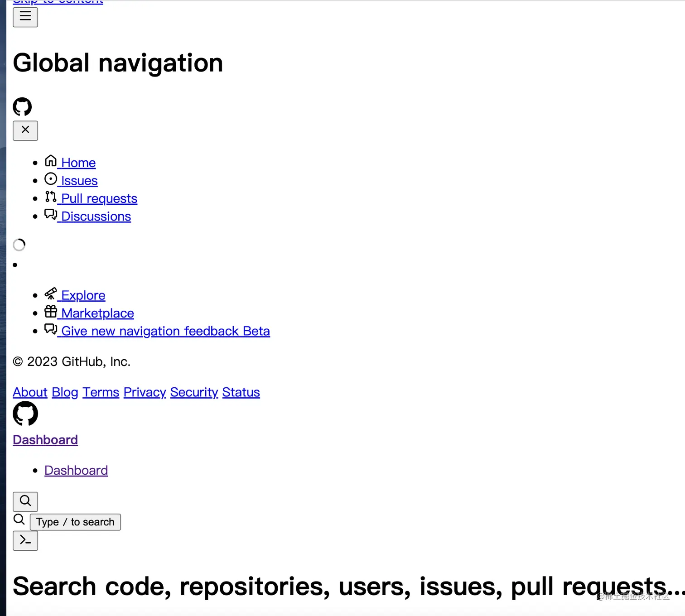Open the command palette button
This screenshot has width=685, height=616.
click(x=25, y=541)
